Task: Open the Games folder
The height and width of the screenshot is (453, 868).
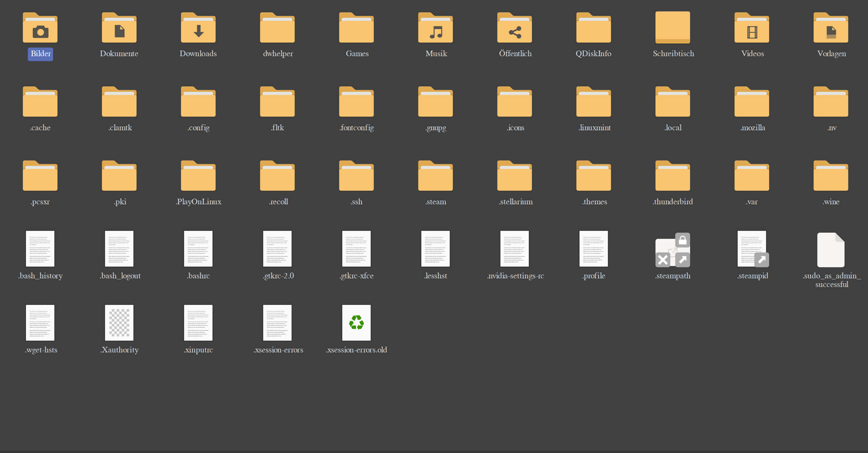Action: pos(356,29)
